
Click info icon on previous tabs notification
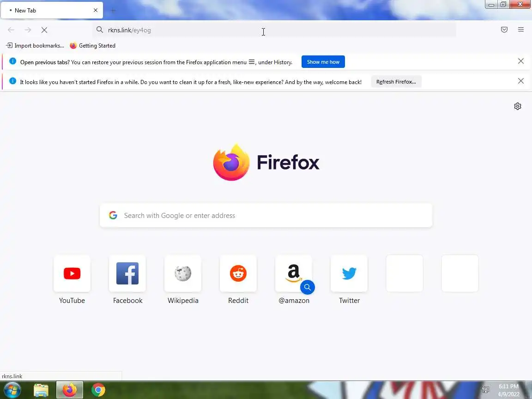pos(12,61)
